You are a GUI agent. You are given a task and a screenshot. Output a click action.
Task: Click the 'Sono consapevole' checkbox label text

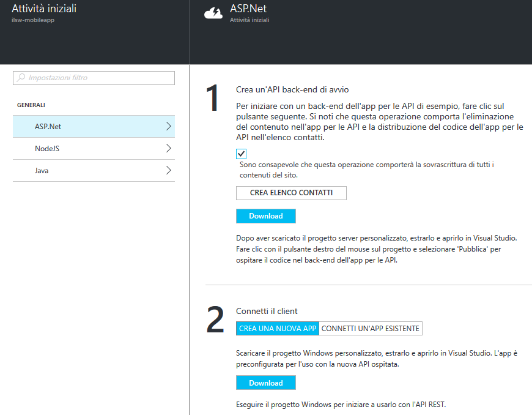pos(366,170)
